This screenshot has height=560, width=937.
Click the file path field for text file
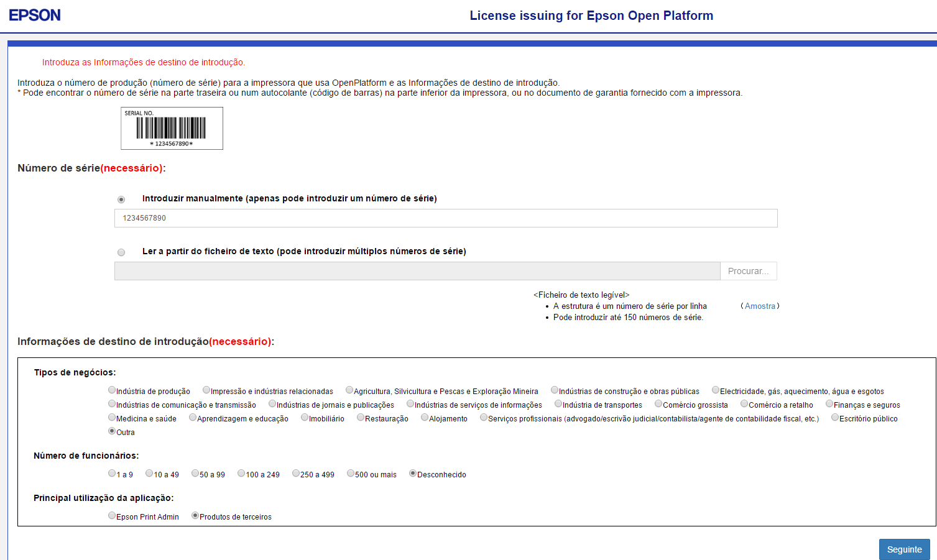tap(417, 271)
